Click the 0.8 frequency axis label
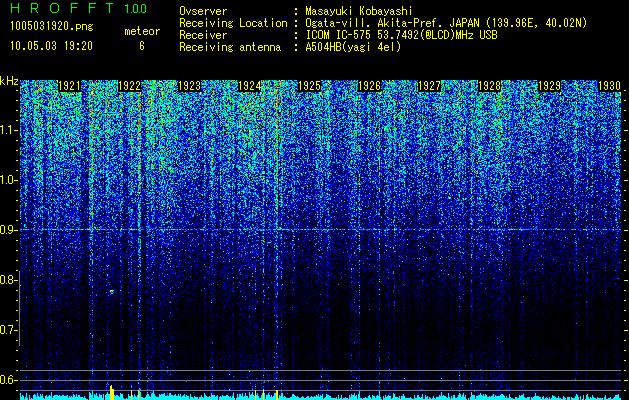Viewport: 629px width, 400px height. (9, 280)
